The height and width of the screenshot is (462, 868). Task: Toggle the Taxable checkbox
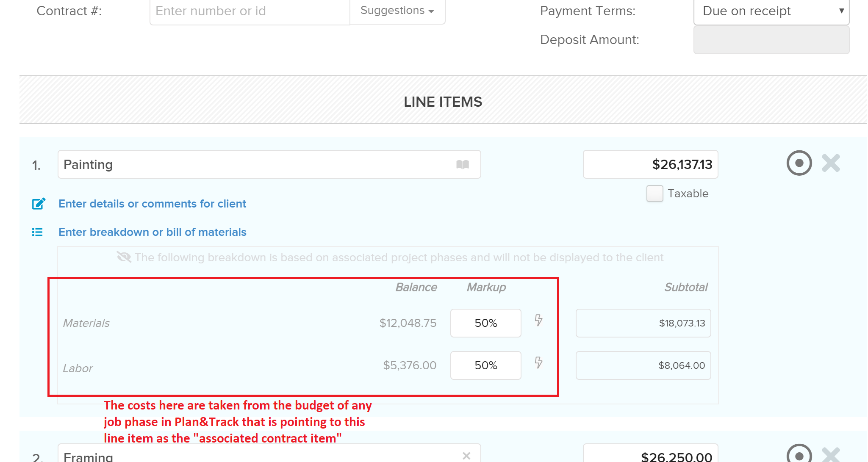point(654,194)
